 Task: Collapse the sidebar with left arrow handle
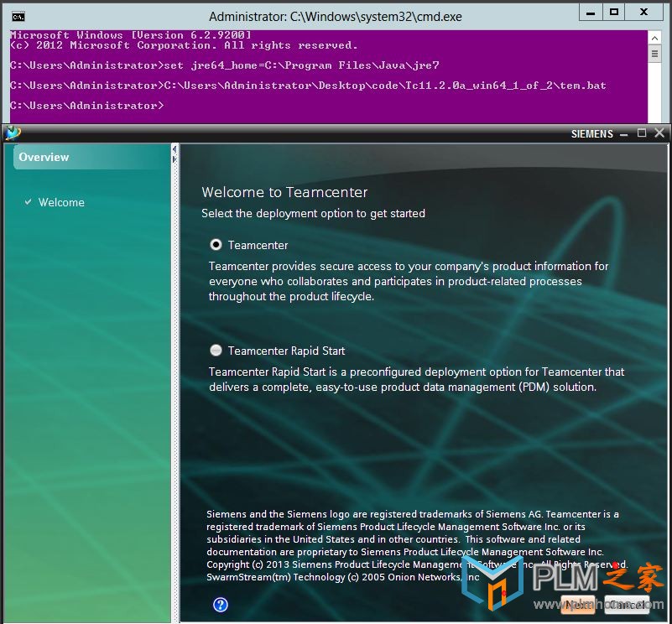(175, 149)
